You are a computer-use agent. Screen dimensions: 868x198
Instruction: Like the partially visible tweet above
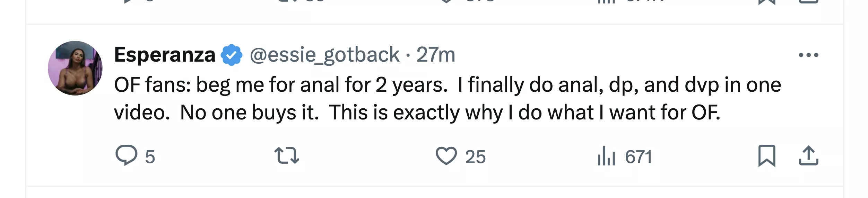tap(446, 1)
